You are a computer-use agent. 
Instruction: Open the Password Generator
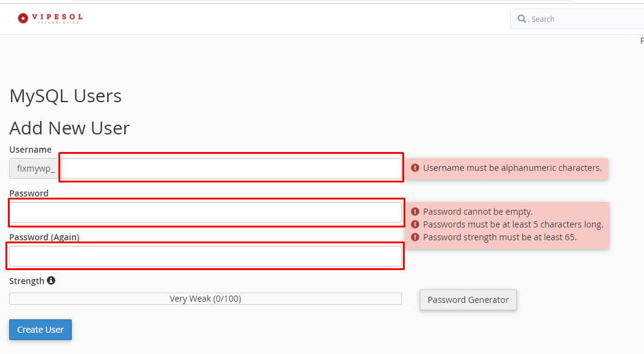click(x=468, y=300)
